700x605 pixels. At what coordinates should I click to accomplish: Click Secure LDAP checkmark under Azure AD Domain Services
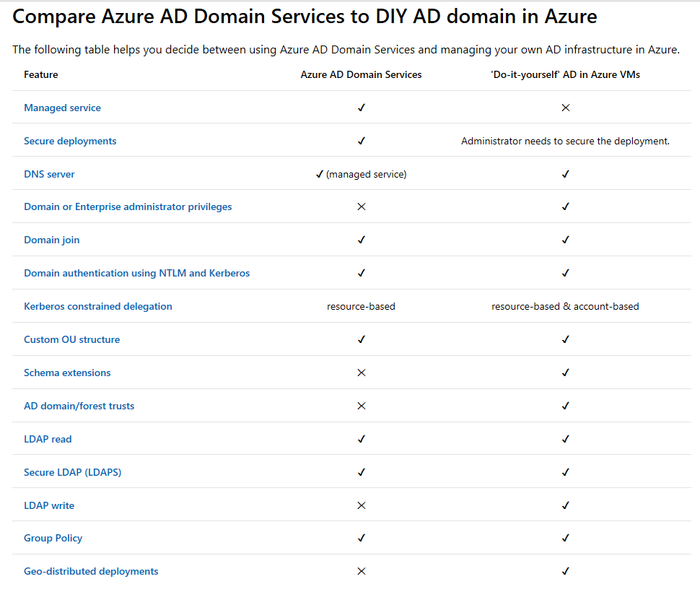(362, 472)
